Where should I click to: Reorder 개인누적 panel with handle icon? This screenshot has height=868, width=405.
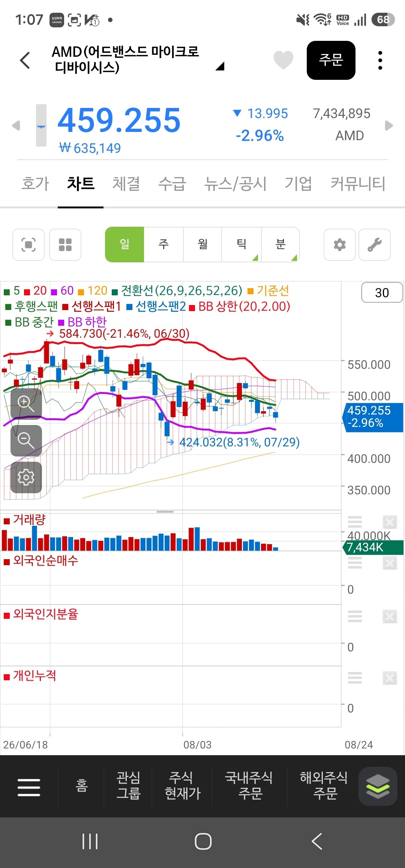[355, 678]
